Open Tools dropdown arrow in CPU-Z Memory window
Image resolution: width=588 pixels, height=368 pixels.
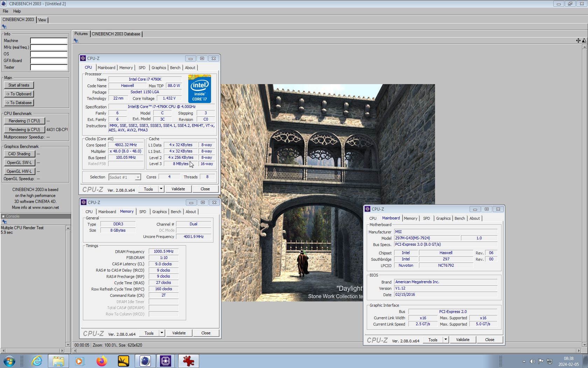[162, 333]
